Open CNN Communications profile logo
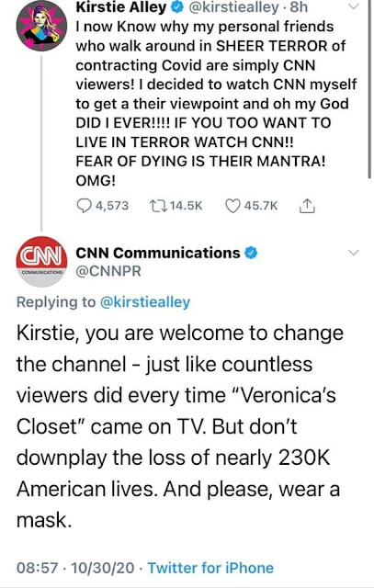This screenshot has width=374, height=588. 41,261
